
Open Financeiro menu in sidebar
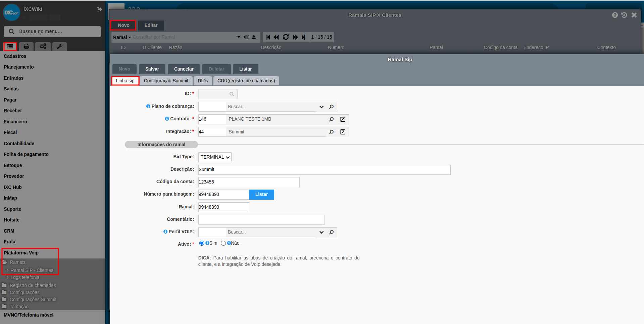pos(15,122)
